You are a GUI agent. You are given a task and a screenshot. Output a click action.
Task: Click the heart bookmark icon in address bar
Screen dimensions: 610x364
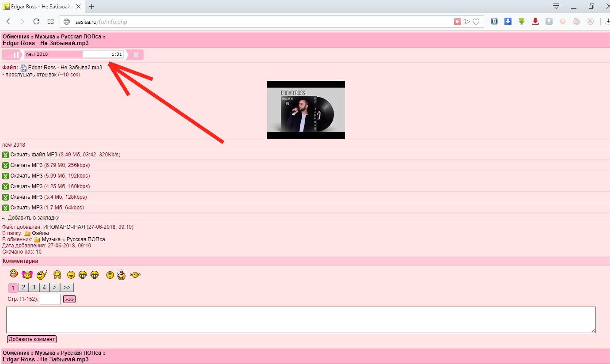click(x=476, y=22)
